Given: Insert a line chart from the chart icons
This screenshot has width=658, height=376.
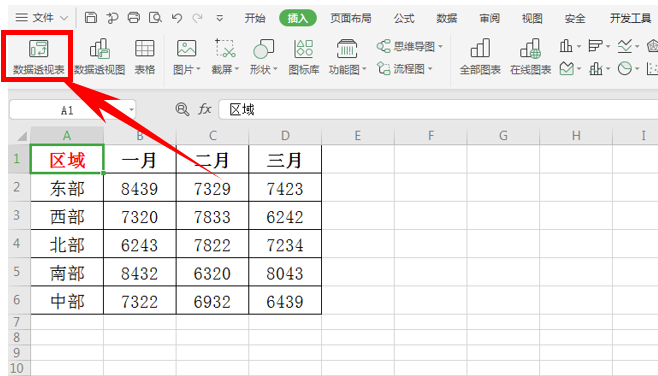Looking at the screenshot, I should click(624, 46).
